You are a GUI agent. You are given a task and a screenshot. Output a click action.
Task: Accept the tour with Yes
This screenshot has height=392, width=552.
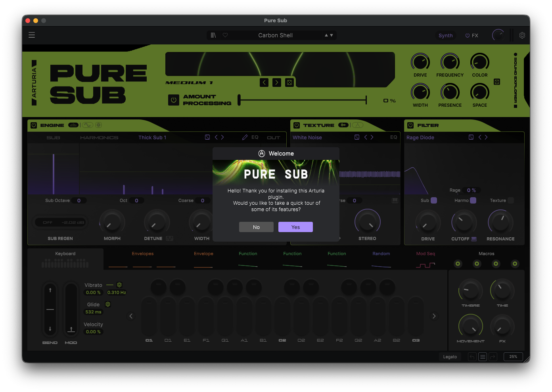(x=295, y=227)
